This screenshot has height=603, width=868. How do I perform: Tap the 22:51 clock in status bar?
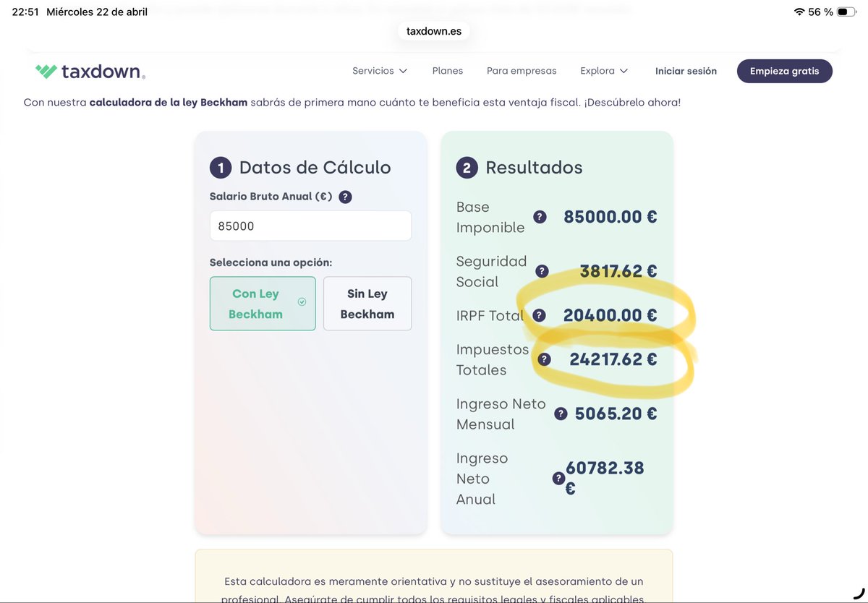pos(25,12)
